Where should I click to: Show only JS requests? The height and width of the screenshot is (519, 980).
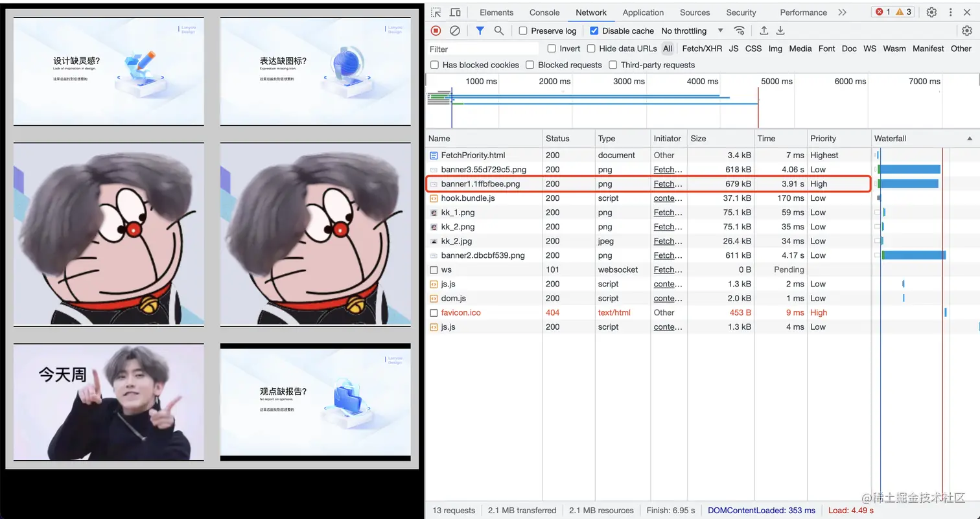coord(734,49)
